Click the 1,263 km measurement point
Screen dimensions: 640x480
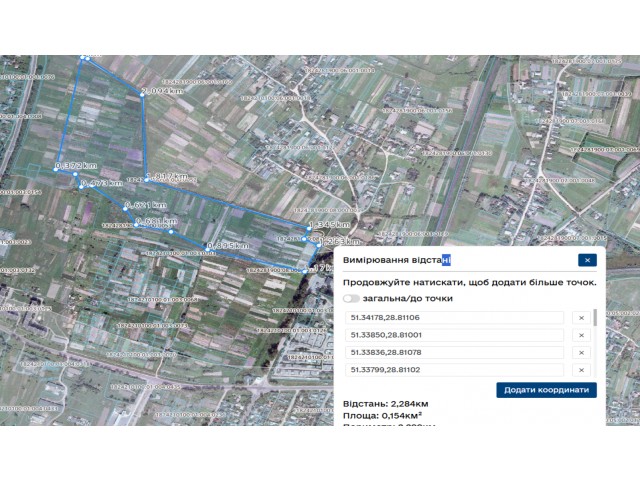(x=319, y=245)
